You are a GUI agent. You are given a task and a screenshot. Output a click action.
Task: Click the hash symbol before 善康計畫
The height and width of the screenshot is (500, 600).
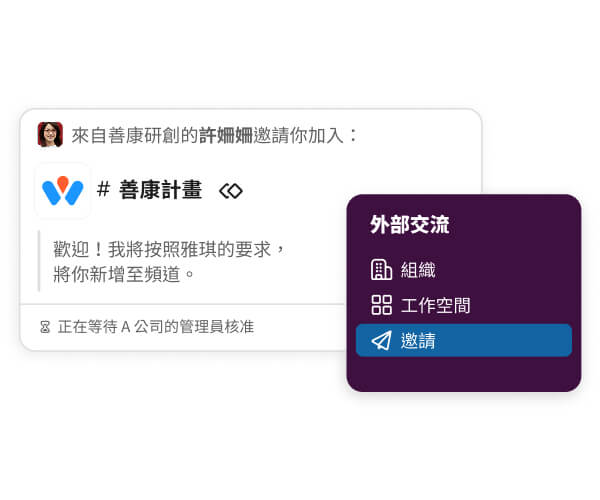tap(103, 189)
